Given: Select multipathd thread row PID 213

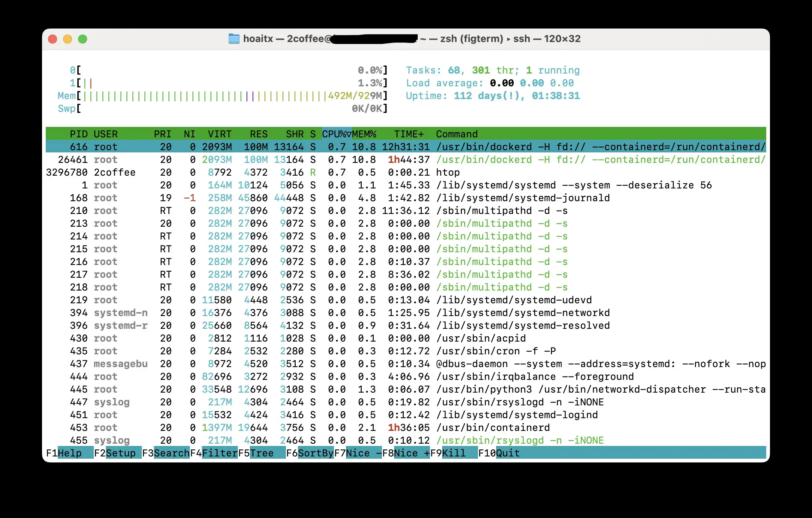Looking at the screenshot, I should click(x=406, y=223).
